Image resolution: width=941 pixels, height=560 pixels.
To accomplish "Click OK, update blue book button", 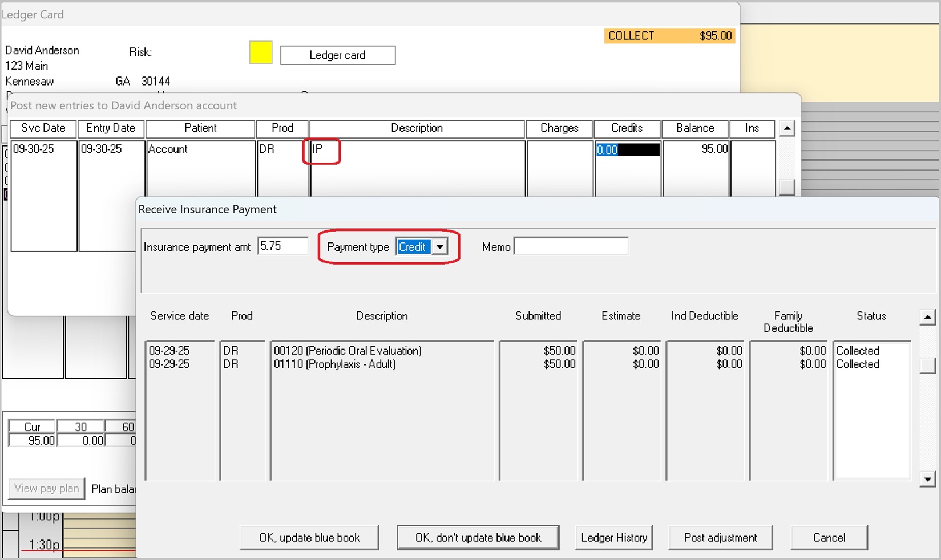I will pyautogui.click(x=309, y=538).
